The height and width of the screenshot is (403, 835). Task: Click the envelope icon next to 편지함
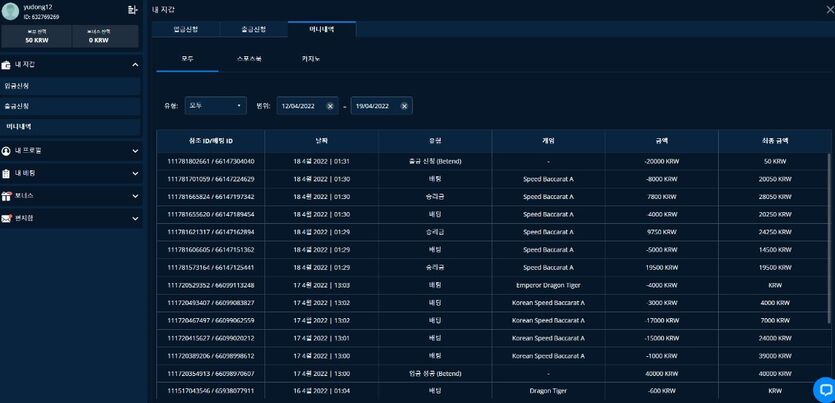coord(6,218)
